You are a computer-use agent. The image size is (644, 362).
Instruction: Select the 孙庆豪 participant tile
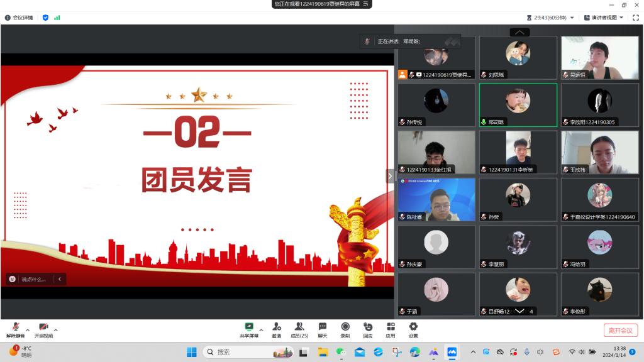pyautogui.click(x=436, y=247)
